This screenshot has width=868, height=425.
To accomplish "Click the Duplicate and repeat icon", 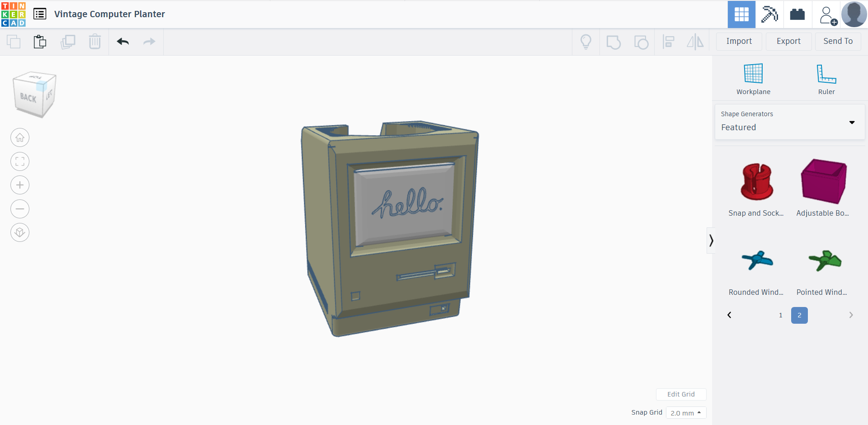I will (68, 42).
